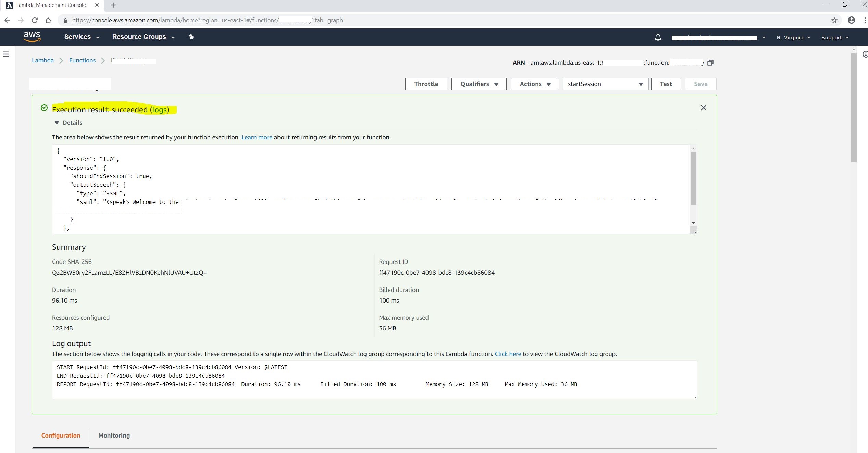868x453 pixels.
Task: Open the logs link in execution result
Action: (x=159, y=110)
